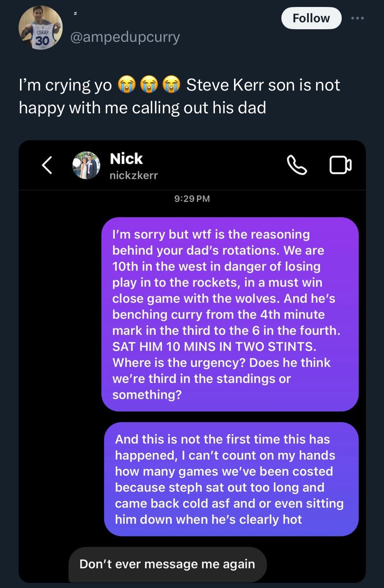This screenshot has height=588, width=384.
Task: Click the Follow button
Action: tap(311, 18)
